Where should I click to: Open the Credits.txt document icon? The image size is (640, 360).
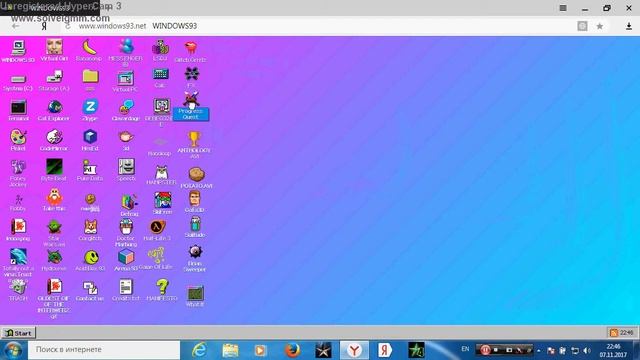(126, 287)
